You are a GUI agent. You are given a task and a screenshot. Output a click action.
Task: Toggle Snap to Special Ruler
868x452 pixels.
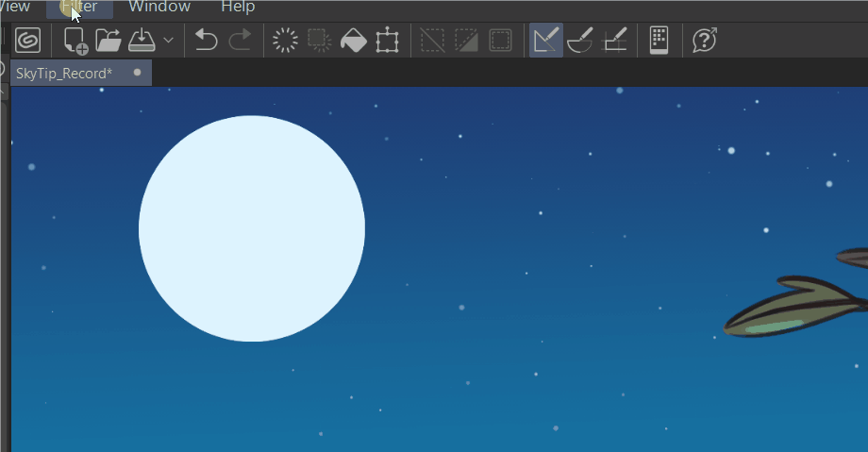580,41
